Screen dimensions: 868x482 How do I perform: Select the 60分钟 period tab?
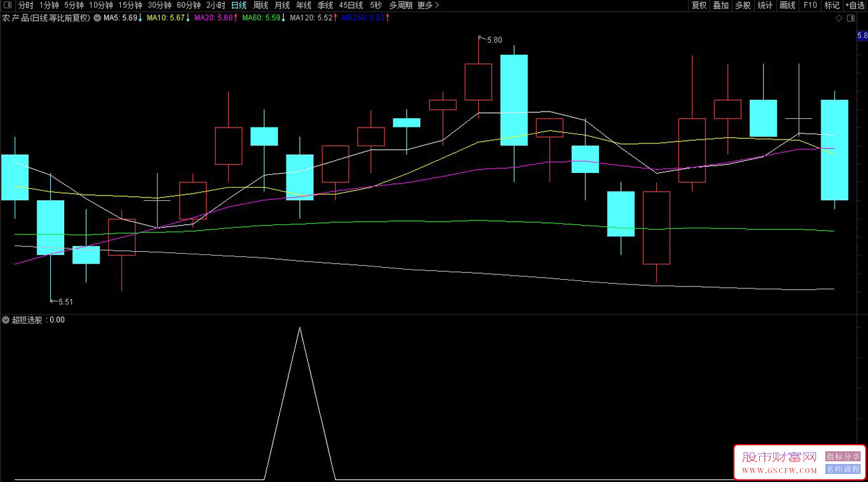tap(188, 5)
